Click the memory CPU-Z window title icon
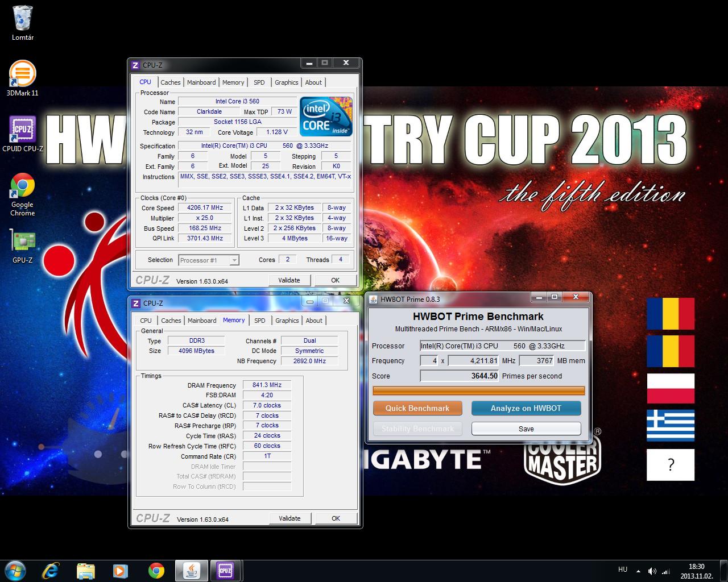Image resolution: width=728 pixels, height=582 pixels. click(x=136, y=303)
